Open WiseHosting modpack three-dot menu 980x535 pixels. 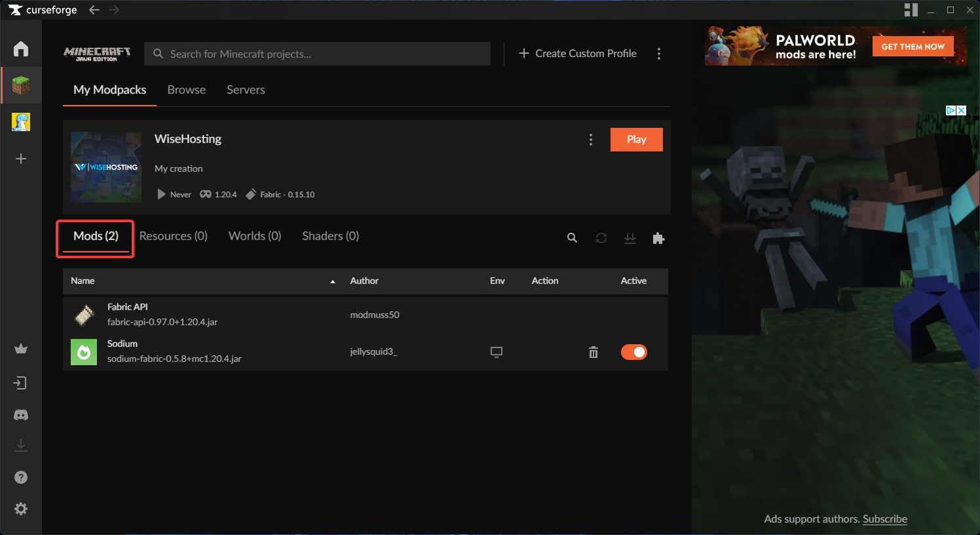pyautogui.click(x=591, y=140)
